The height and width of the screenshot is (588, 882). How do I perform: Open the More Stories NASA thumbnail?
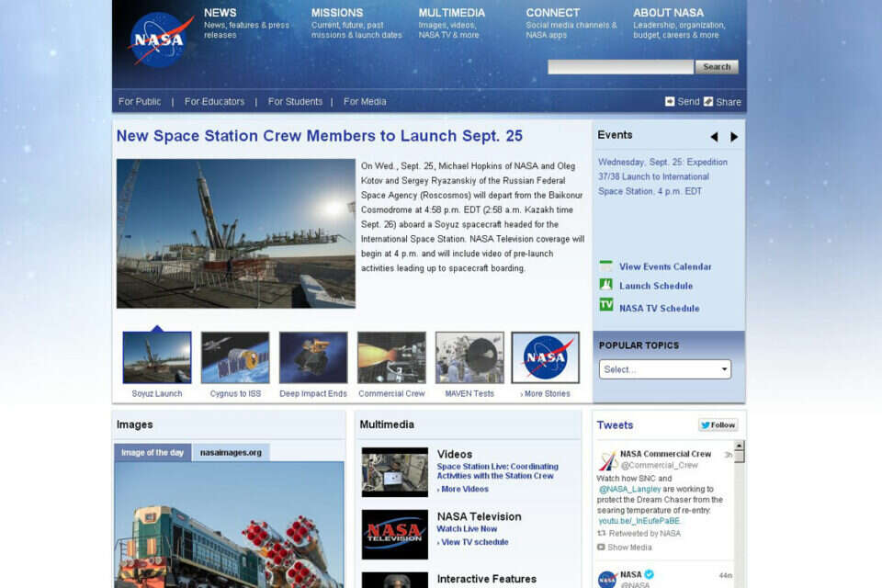click(545, 357)
